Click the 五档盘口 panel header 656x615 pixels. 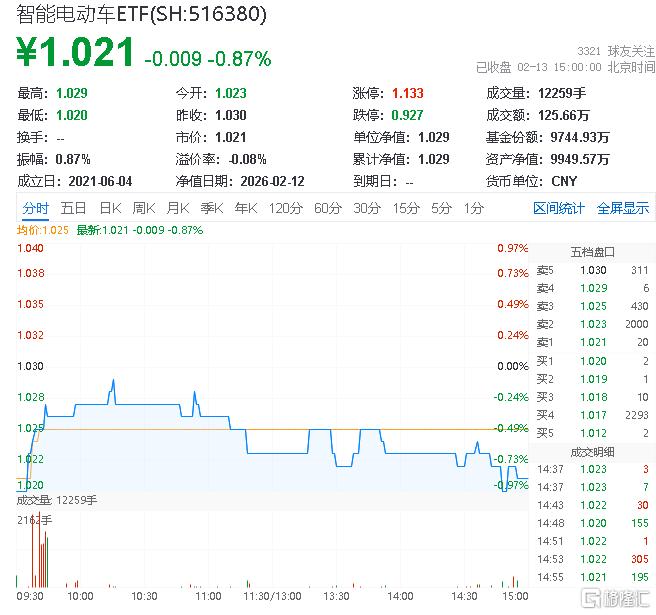coord(592,252)
